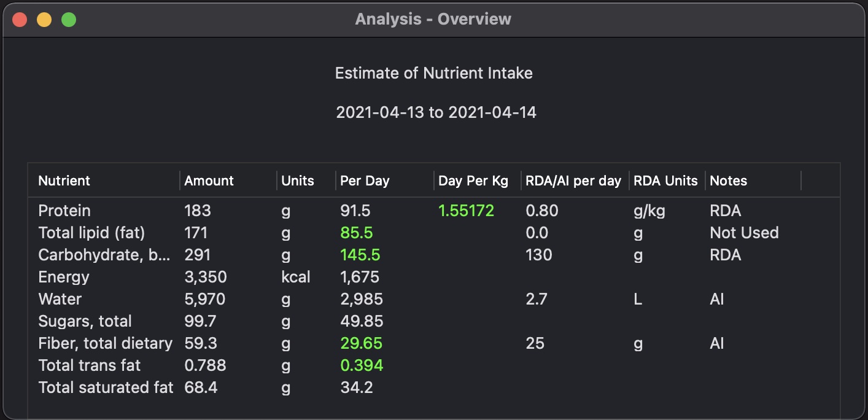Viewport: 868px width, 420px height.
Task: Select the Sugars, total row
Action: pyautogui.click(x=85, y=321)
